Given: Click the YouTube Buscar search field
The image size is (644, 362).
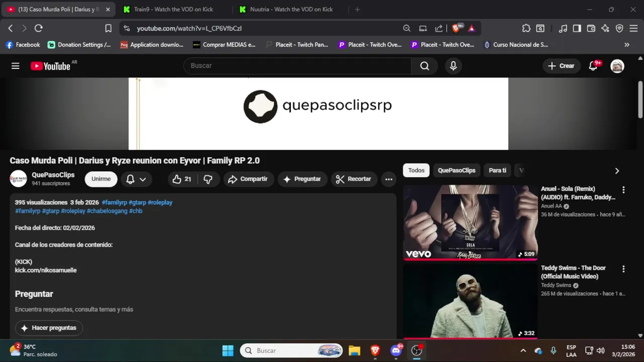Looking at the screenshot, I should [x=298, y=66].
